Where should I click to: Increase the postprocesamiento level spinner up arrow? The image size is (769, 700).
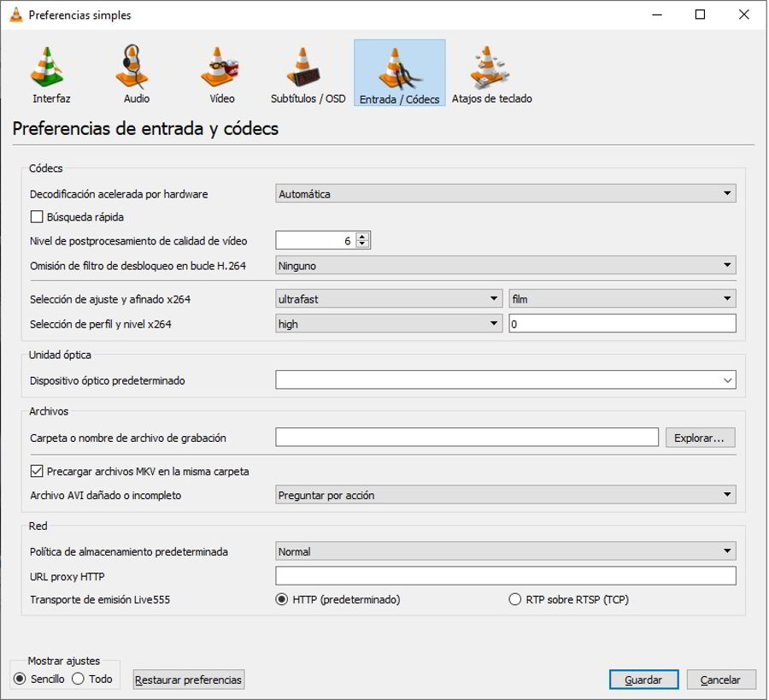(362, 238)
